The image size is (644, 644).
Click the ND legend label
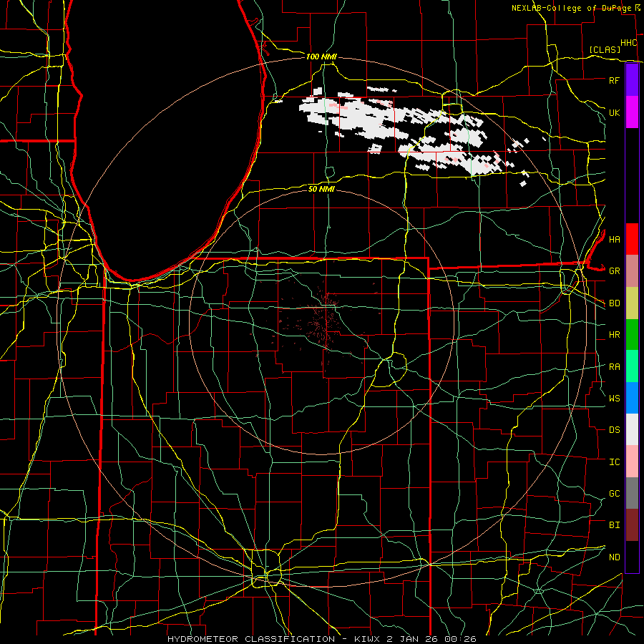click(614, 557)
